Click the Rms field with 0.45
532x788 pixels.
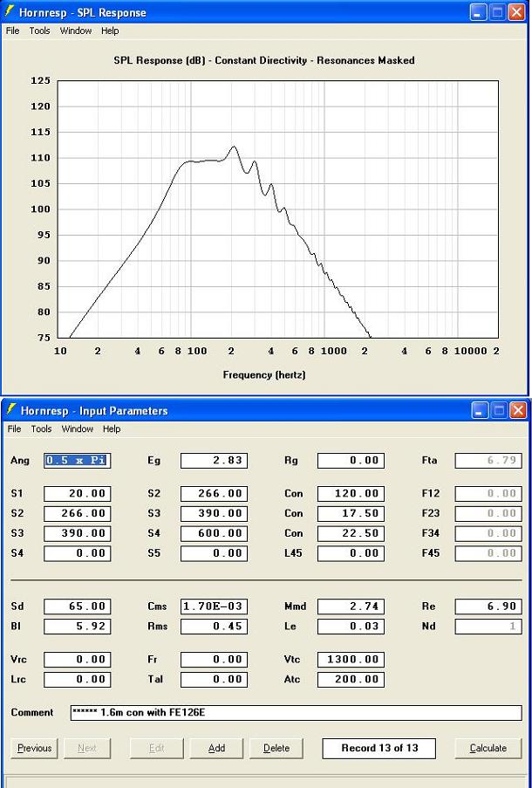coord(214,627)
